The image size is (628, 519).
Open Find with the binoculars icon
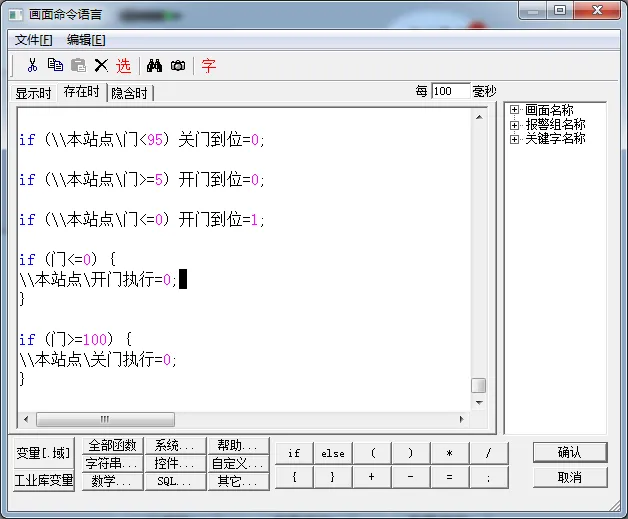(x=154, y=65)
